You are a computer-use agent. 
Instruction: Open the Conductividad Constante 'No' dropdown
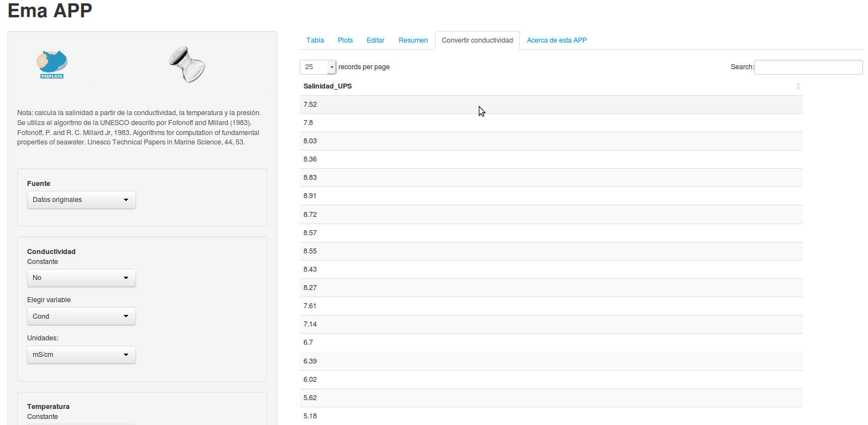pos(81,278)
